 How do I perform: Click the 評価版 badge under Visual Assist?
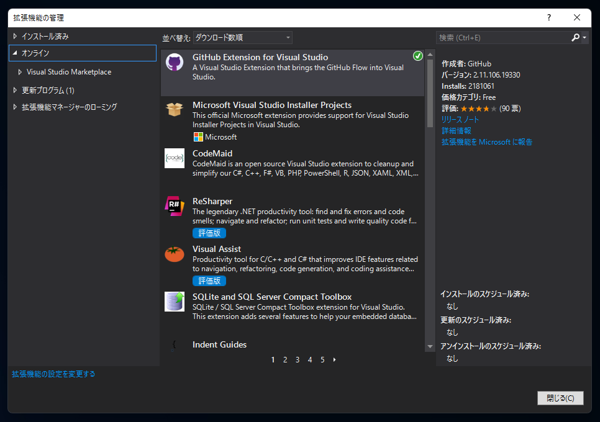point(209,281)
